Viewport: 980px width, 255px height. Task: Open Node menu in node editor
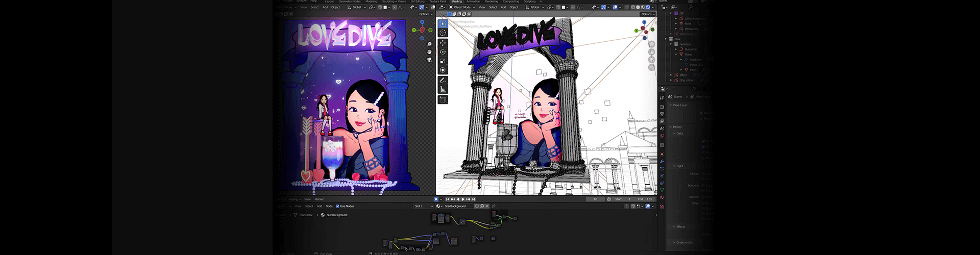(329, 206)
